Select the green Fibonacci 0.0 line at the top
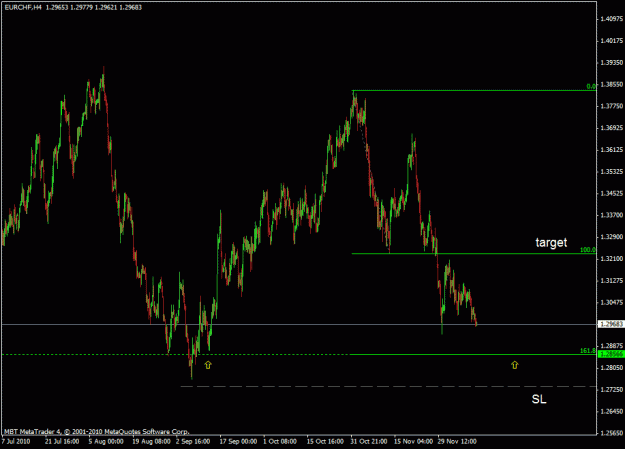The width and height of the screenshot is (625, 449). 474,91
